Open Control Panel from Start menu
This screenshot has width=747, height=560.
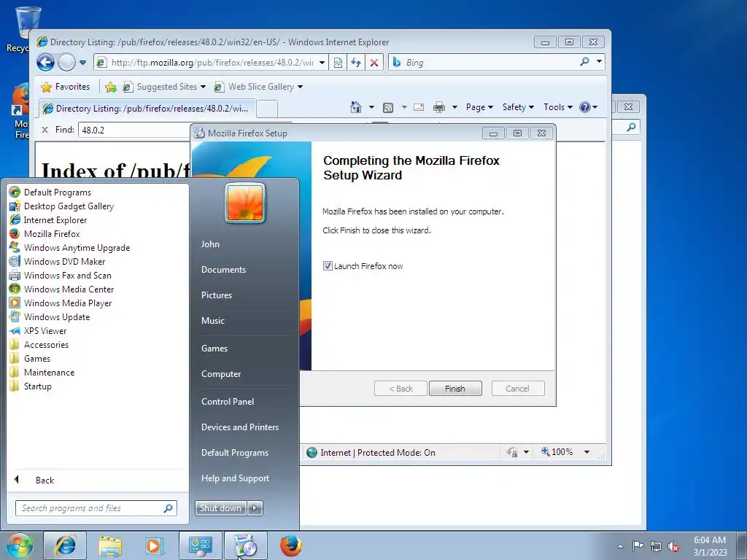(228, 402)
